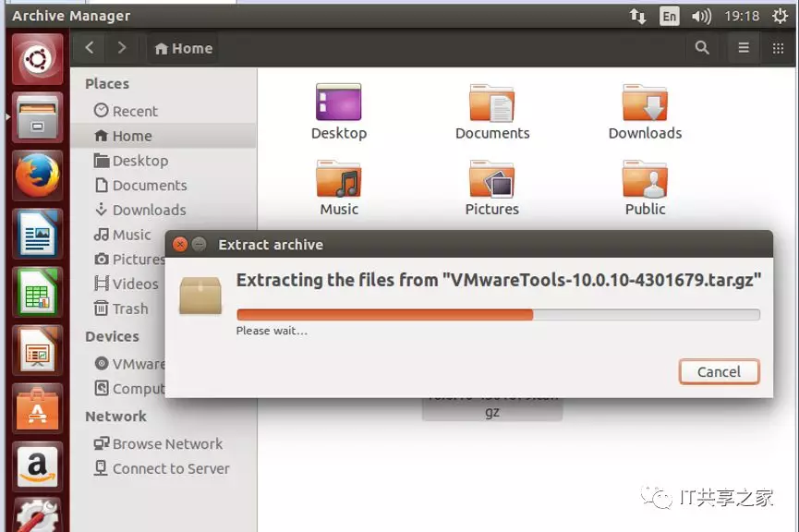Open the Files manager dock icon
The image size is (799, 532).
(37, 117)
